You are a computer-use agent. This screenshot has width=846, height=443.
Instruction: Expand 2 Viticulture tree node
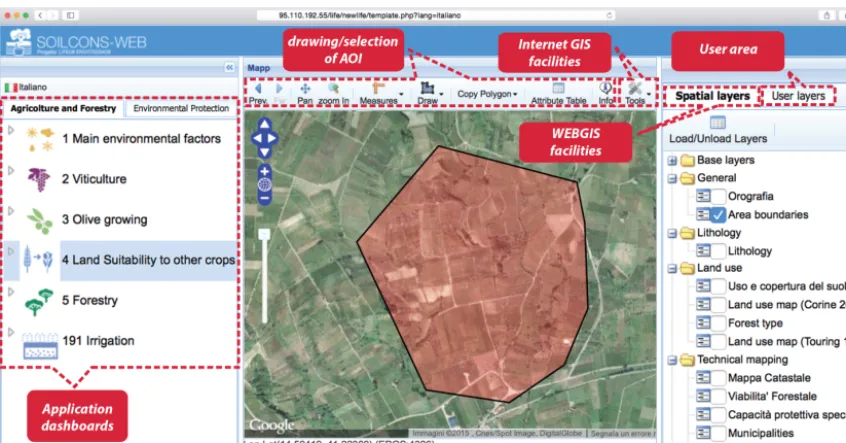(x=11, y=171)
